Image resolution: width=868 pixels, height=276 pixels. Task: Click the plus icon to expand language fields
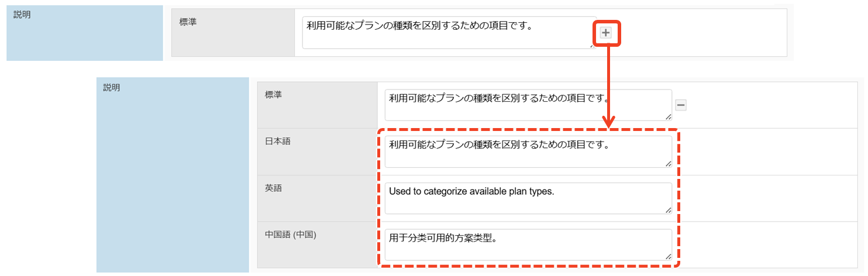[x=606, y=33]
